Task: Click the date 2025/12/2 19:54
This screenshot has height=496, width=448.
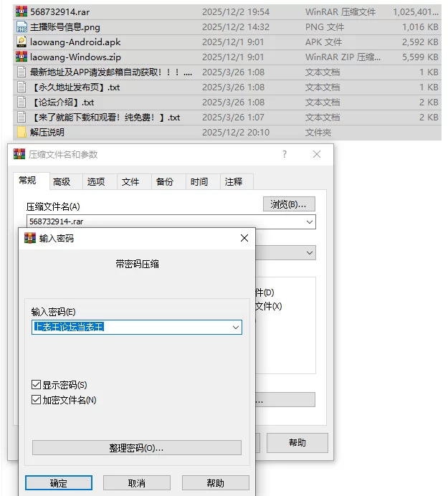Action: point(236,12)
